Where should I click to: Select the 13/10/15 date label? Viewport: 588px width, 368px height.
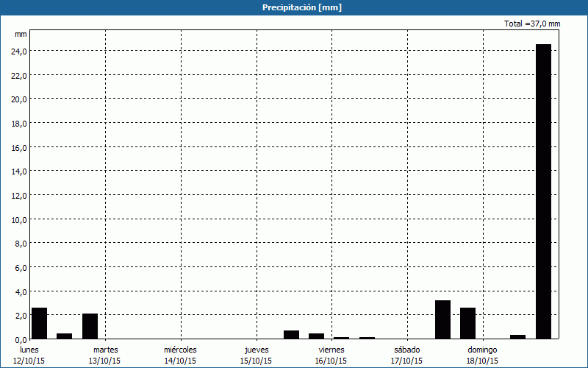(x=104, y=361)
